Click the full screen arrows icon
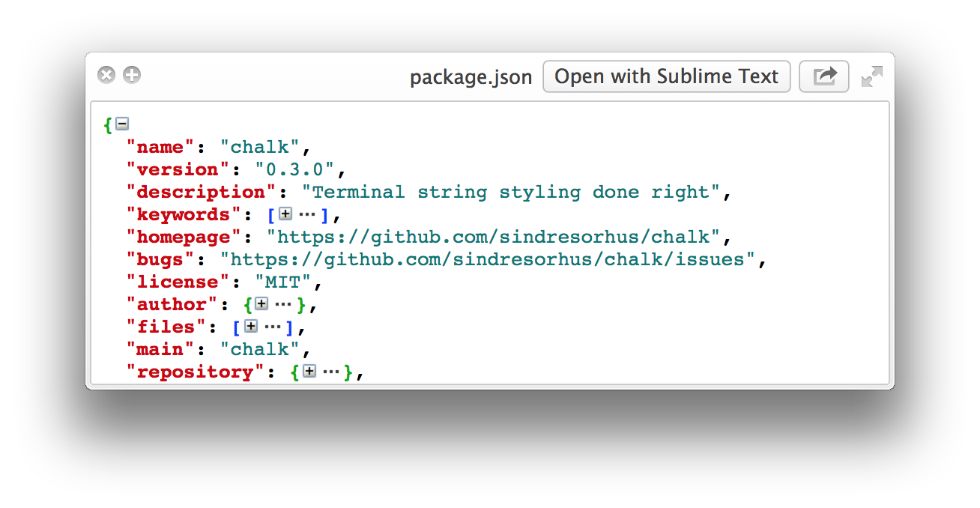 tap(872, 76)
